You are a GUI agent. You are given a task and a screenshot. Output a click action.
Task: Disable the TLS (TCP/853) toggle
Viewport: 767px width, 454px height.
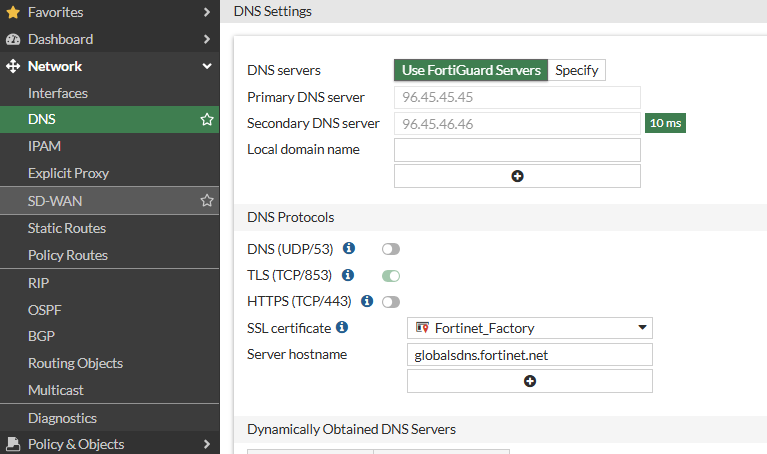[x=390, y=275]
